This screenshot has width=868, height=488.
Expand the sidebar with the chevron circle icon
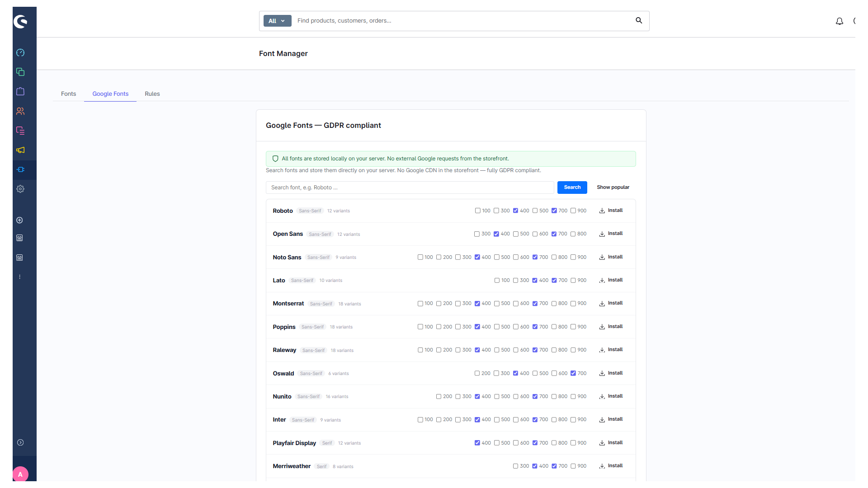click(x=20, y=443)
